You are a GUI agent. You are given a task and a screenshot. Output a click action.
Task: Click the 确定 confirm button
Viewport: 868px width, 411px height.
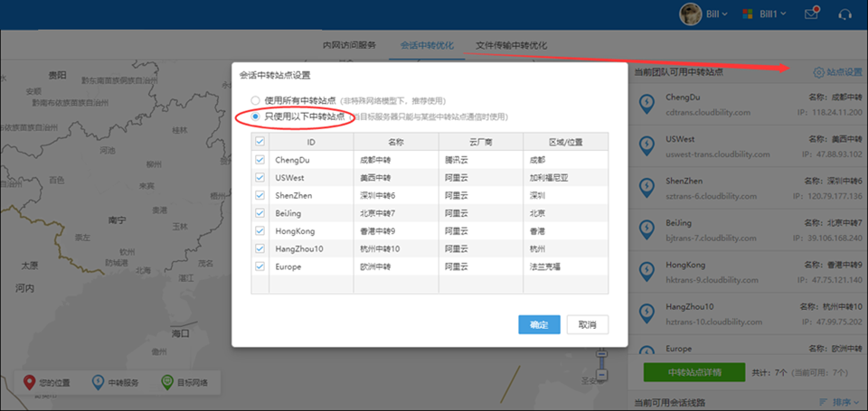click(540, 324)
